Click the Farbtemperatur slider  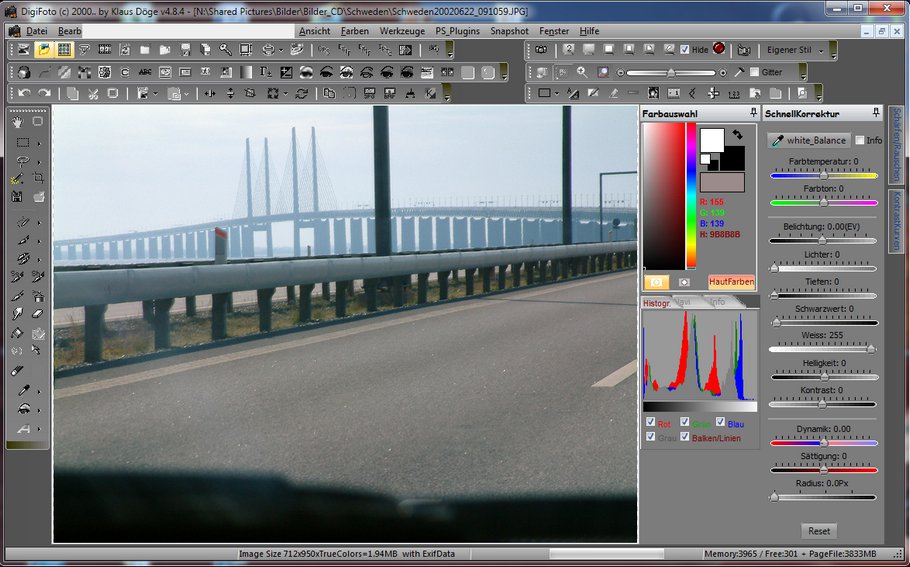[x=823, y=175]
